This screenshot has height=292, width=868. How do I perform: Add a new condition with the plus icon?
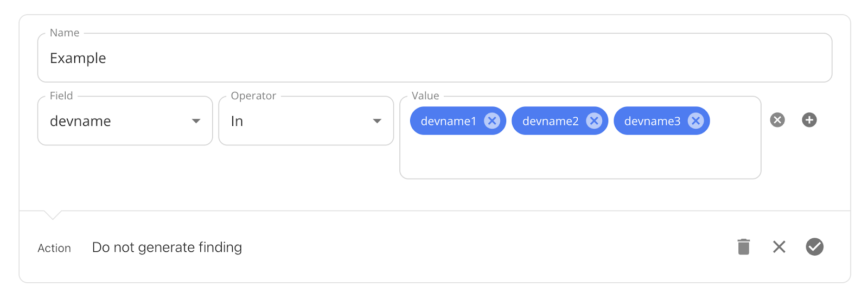coord(809,120)
